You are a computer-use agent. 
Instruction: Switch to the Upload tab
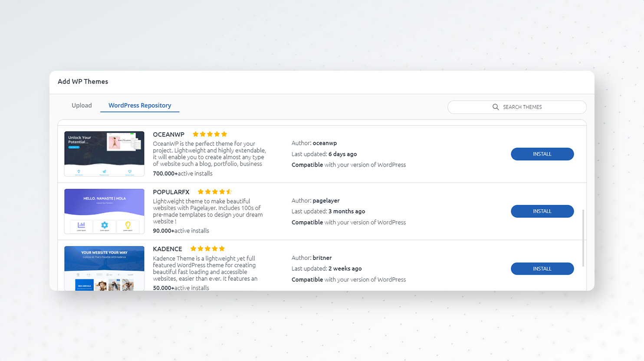[x=82, y=105]
